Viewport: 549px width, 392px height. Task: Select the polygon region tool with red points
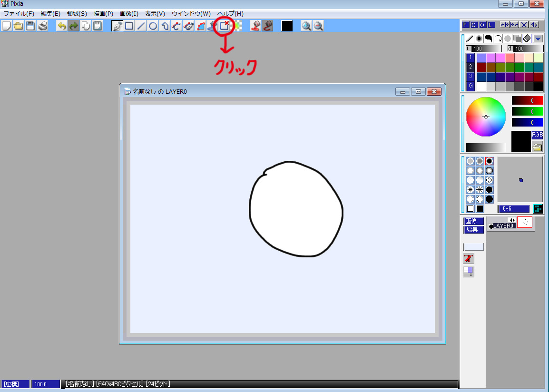point(201,26)
